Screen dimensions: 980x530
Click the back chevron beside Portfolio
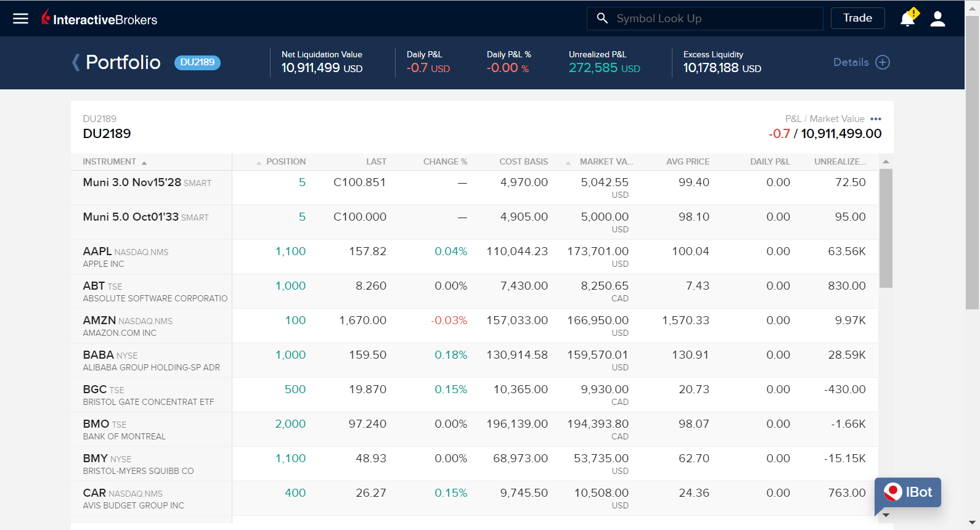tap(76, 62)
